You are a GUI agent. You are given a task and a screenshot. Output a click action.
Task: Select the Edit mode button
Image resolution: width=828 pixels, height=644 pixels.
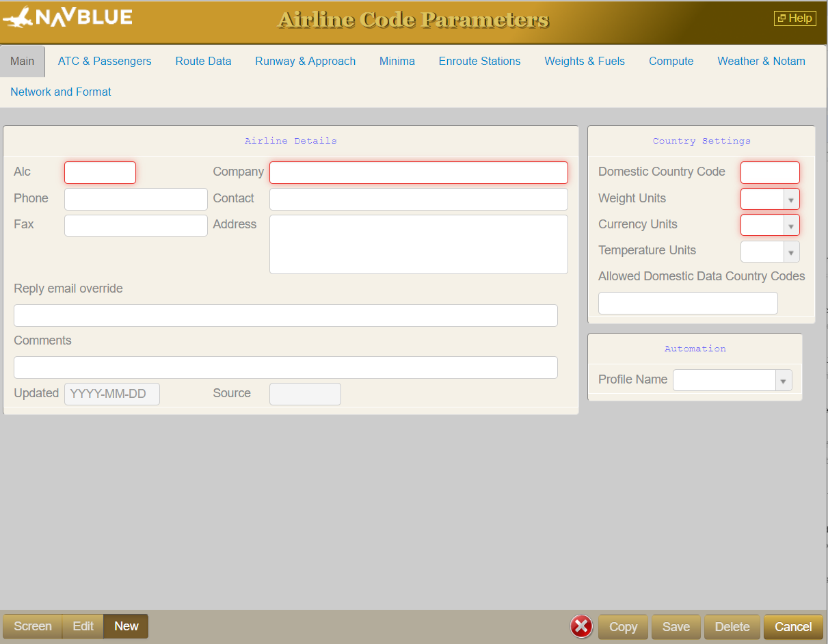(83, 626)
